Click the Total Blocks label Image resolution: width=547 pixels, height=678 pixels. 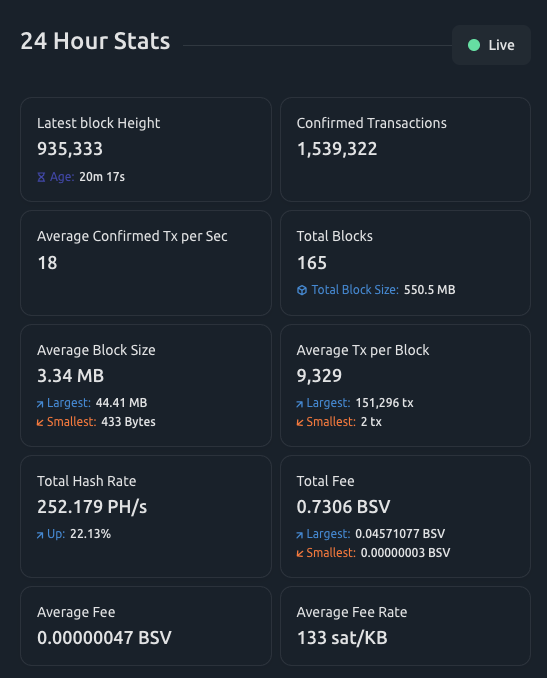click(335, 237)
